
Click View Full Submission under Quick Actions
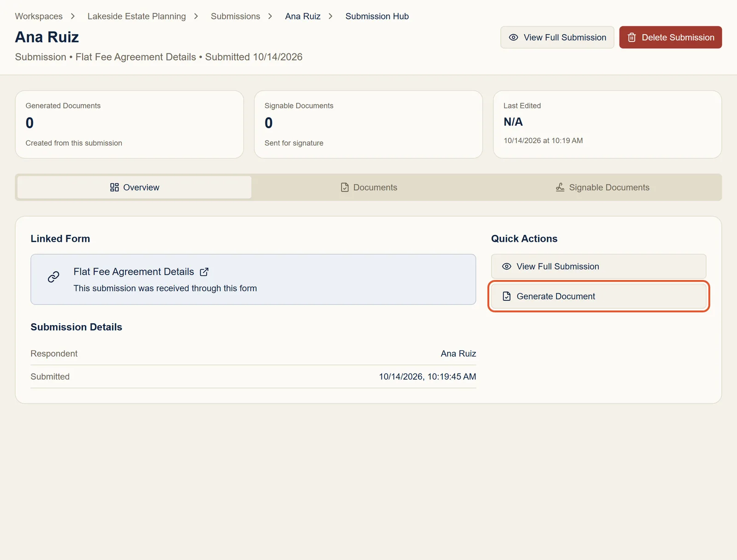click(598, 266)
